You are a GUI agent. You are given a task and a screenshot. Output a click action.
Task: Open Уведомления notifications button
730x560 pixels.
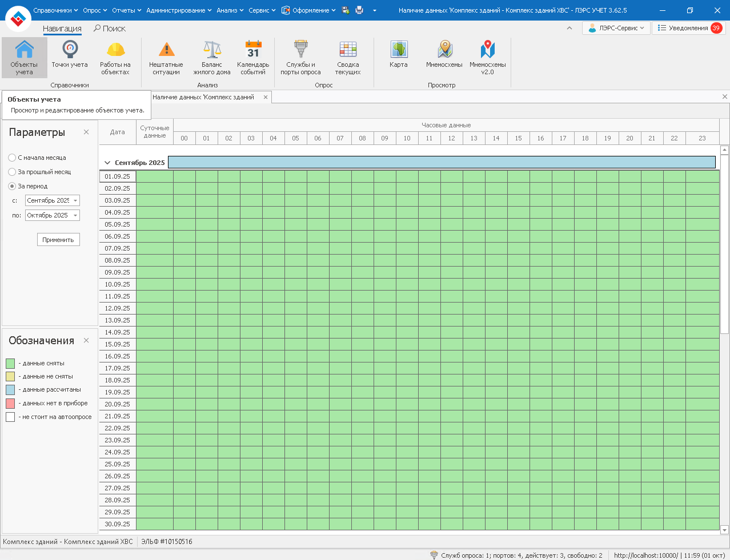[x=688, y=28]
